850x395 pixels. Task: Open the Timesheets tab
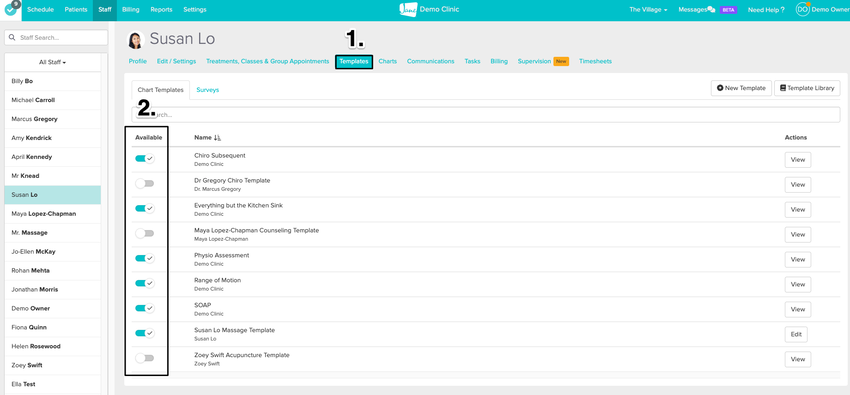point(595,61)
